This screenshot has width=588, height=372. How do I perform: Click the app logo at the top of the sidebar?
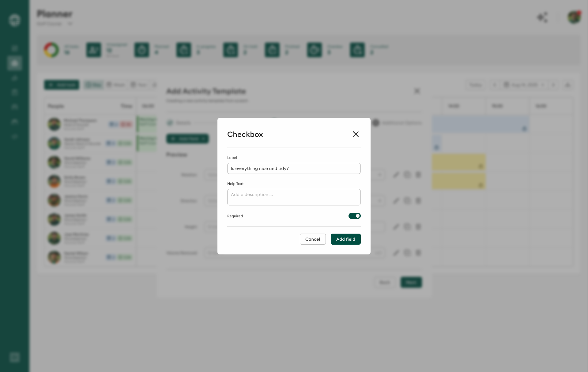(14, 20)
